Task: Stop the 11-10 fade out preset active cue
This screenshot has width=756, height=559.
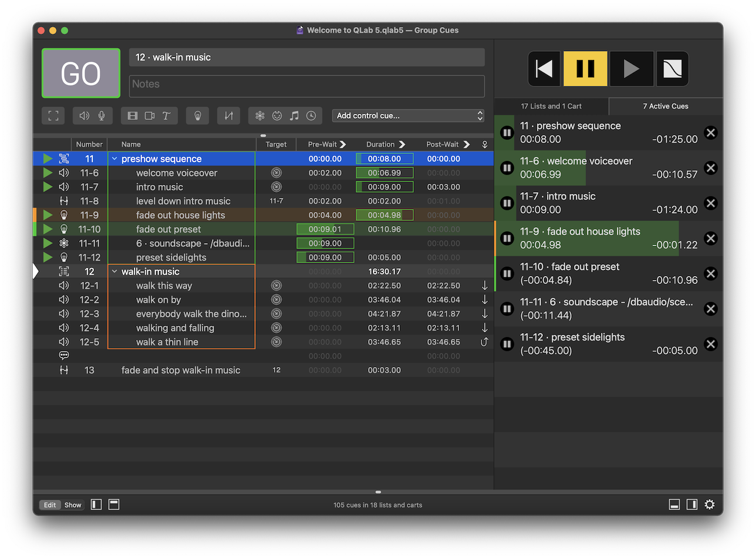Action: 710,274
